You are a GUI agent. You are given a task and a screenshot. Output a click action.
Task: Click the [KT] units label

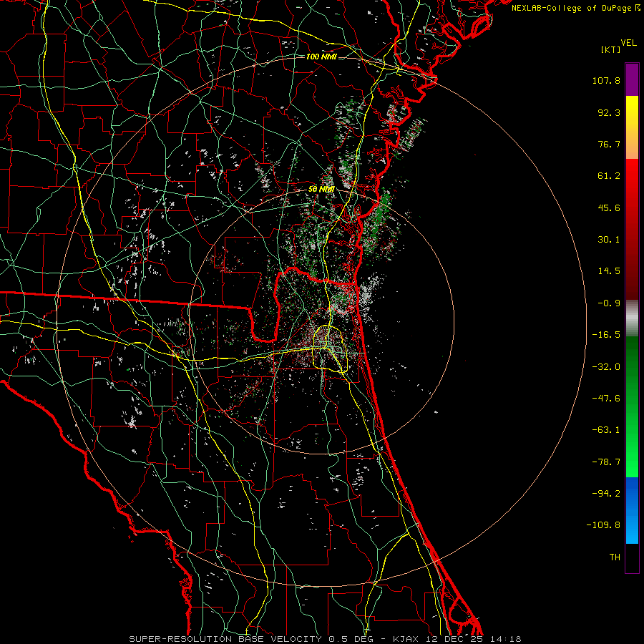610,49
